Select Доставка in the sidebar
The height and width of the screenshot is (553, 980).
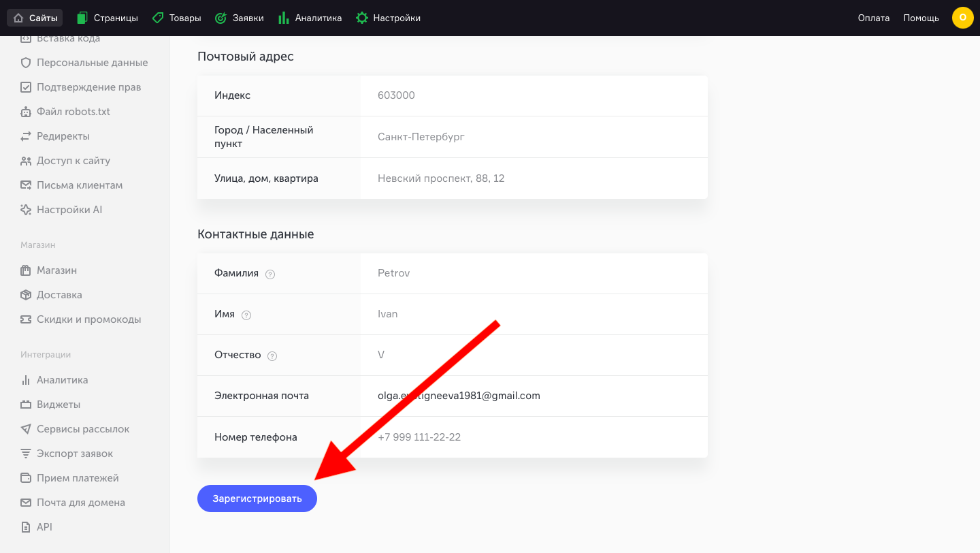(x=59, y=295)
